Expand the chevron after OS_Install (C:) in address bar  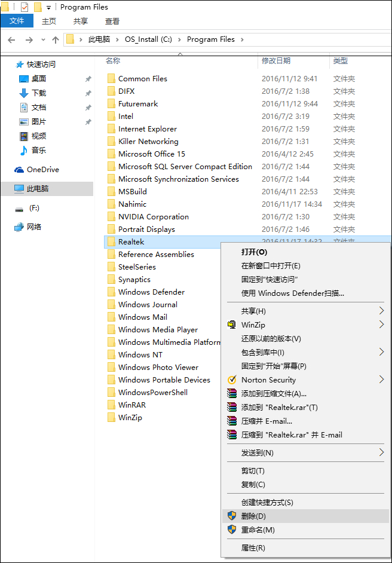coord(179,39)
